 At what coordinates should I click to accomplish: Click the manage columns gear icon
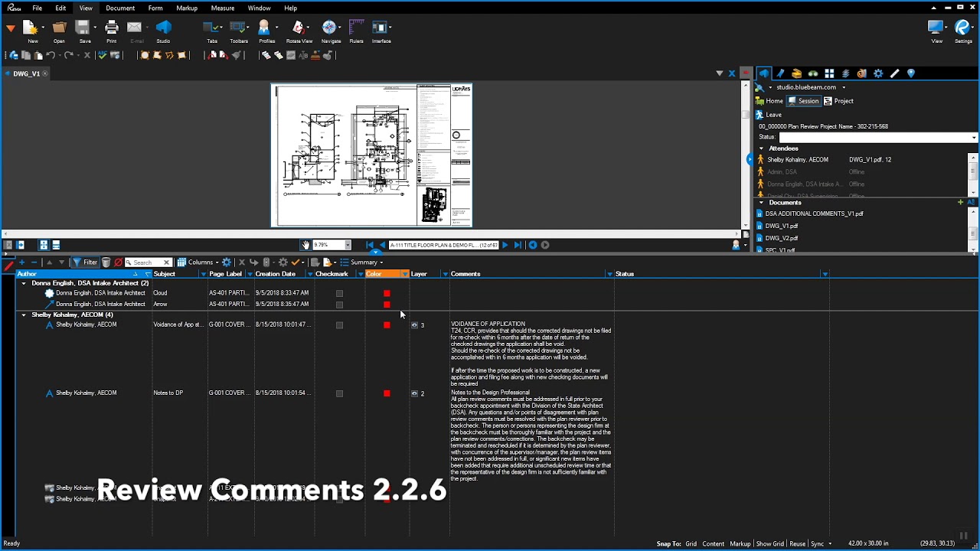(x=227, y=262)
